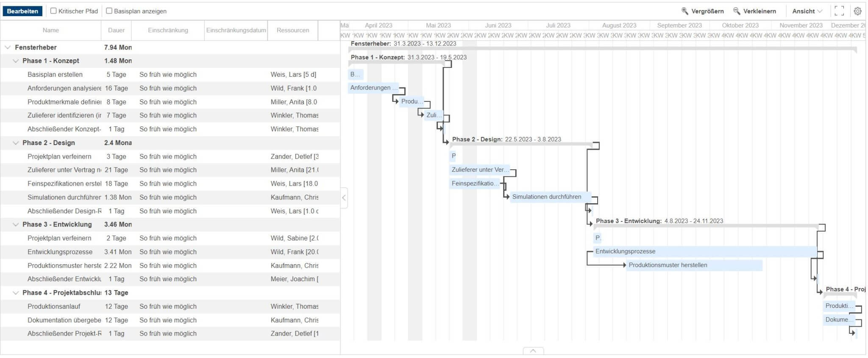Enable the Kritischer Pfad checkbox
Image resolution: width=868 pixels, height=358 pixels.
point(53,11)
